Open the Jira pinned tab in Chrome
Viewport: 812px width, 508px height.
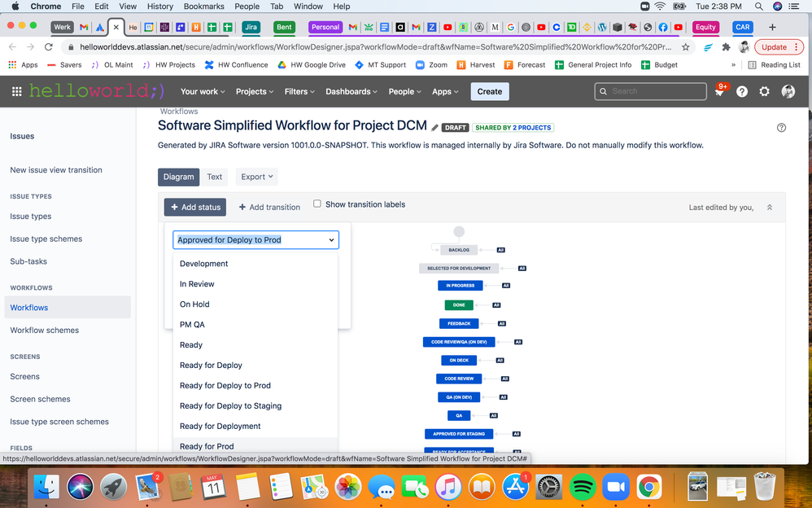(251, 27)
